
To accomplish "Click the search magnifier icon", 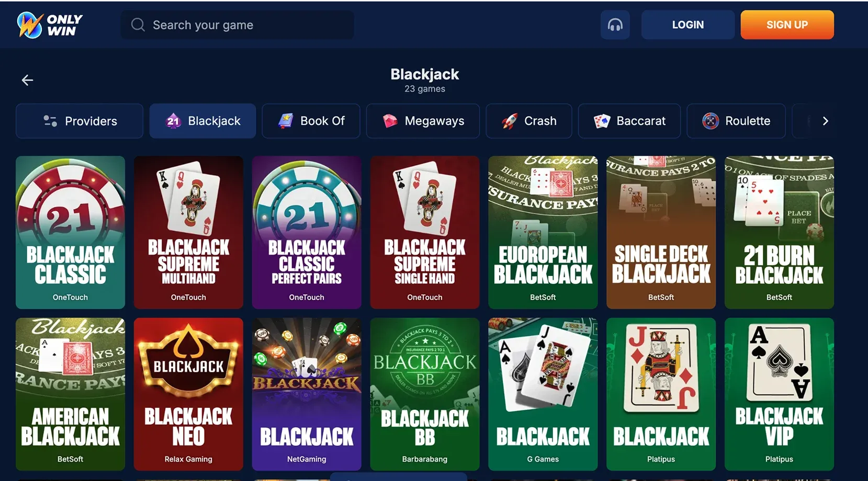I will (x=138, y=25).
